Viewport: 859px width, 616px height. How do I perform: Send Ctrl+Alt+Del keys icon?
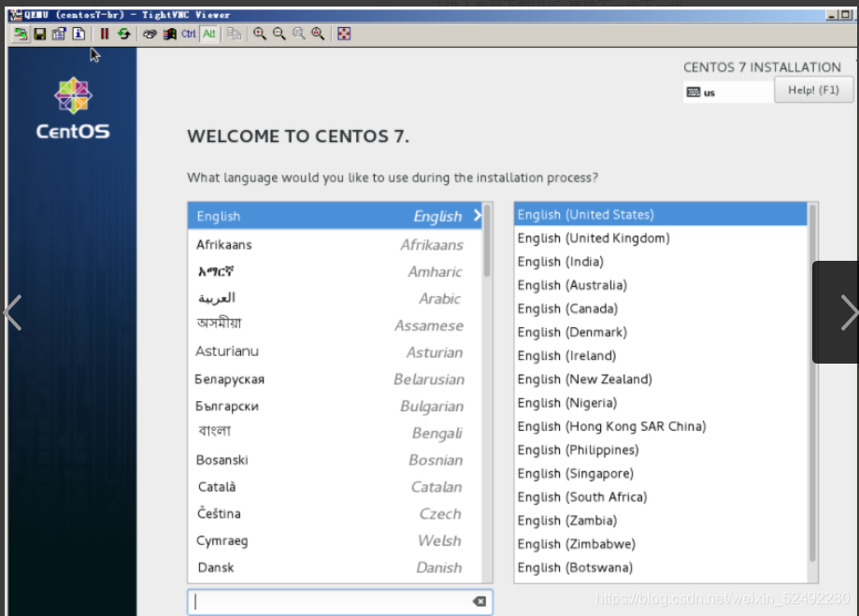tap(150, 34)
